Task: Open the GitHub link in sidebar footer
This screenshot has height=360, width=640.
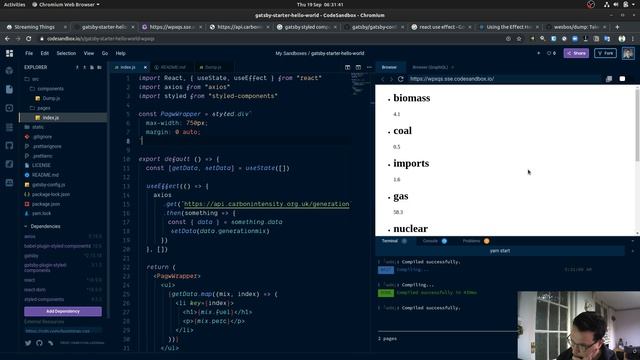Action: pos(39,343)
